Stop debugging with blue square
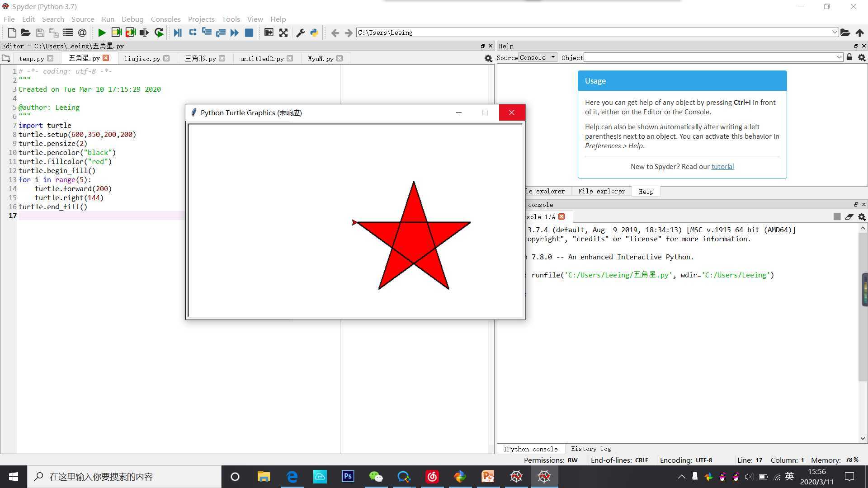 point(249,33)
